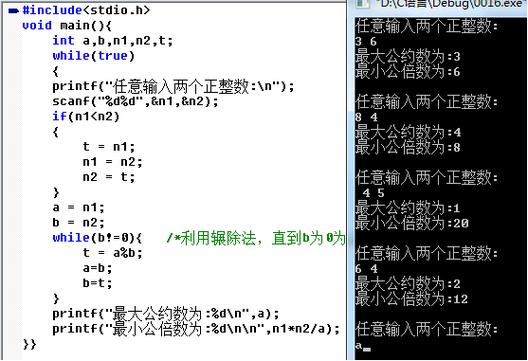This screenshot has width=528, height=361.
Task: Click console output '最大公约数为:4'
Action: click(408, 132)
